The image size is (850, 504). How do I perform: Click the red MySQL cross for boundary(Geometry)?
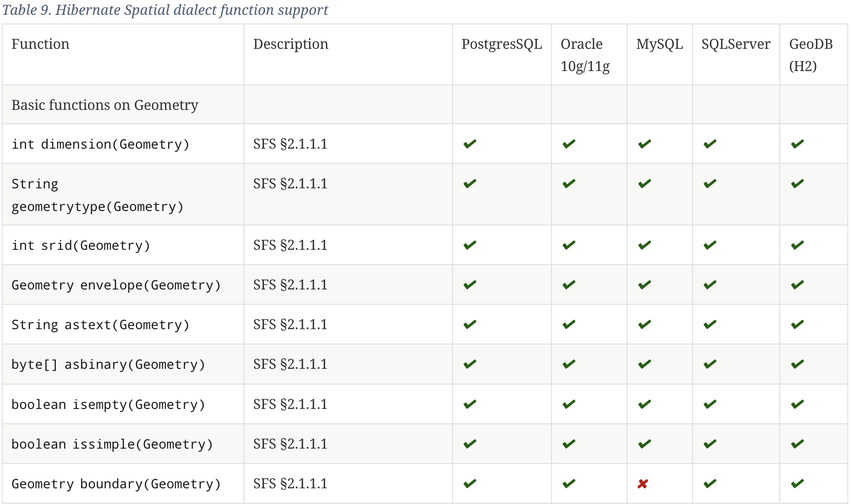click(x=643, y=484)
